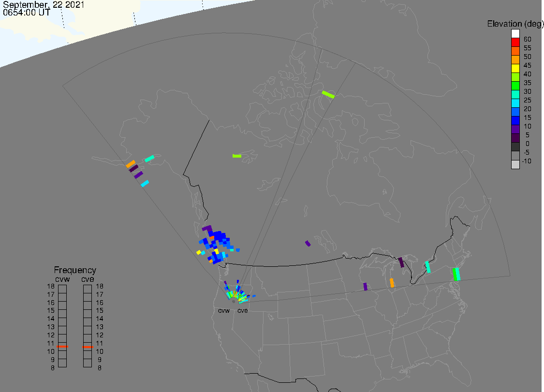Click the cvw header above the frequency scale
544x392 pixels.
click(x=62, y=279)
